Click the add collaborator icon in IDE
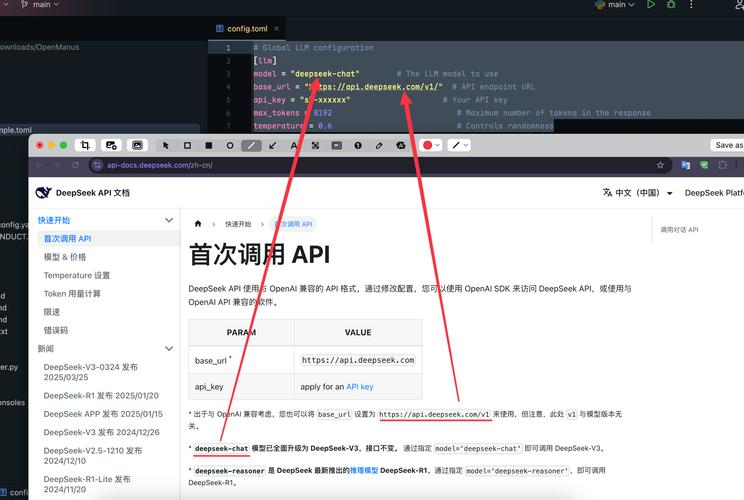 point(739,4)
